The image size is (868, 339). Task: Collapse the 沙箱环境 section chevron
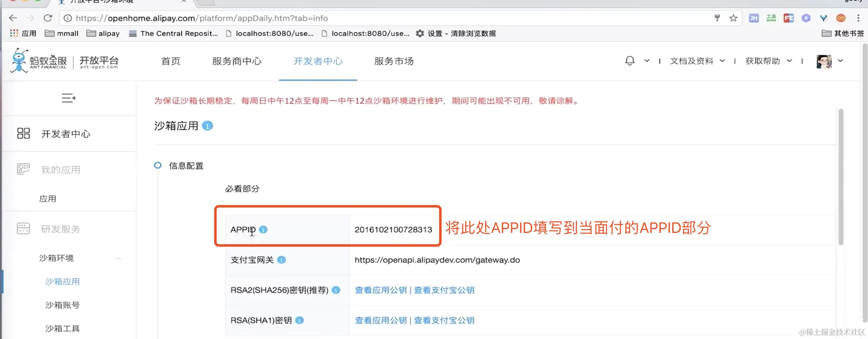tap(119, 258)
